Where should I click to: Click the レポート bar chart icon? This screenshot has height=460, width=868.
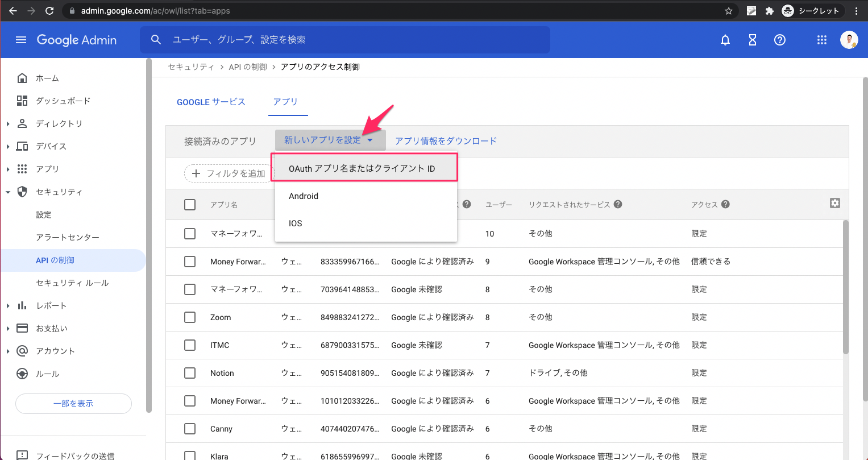click(x=22, y=305)
